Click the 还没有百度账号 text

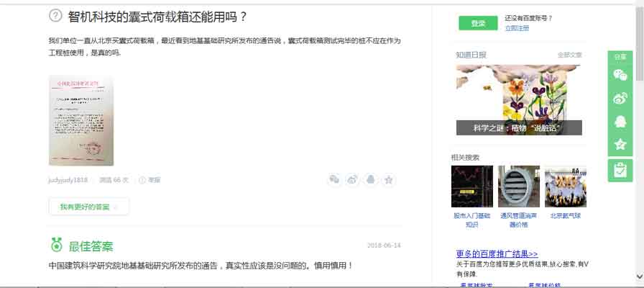tap(529, 18)
